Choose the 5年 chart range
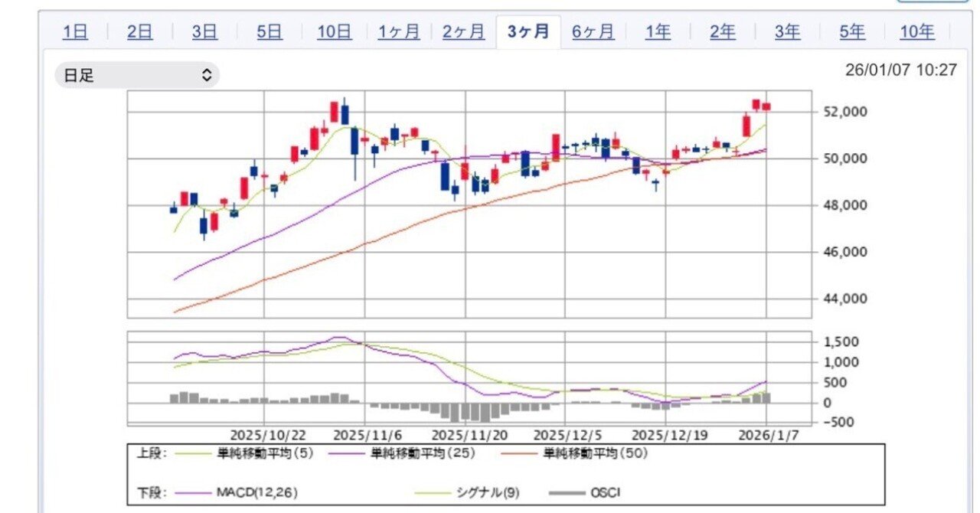The width and height of the screenshot is (980, 513). 852,32
